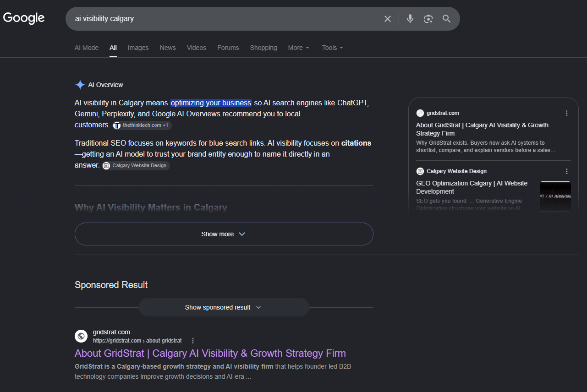This screenshot has width=587, height=392.
Task: Click the 'Why GridStrat exists' source card snippet
Action: 487,147
